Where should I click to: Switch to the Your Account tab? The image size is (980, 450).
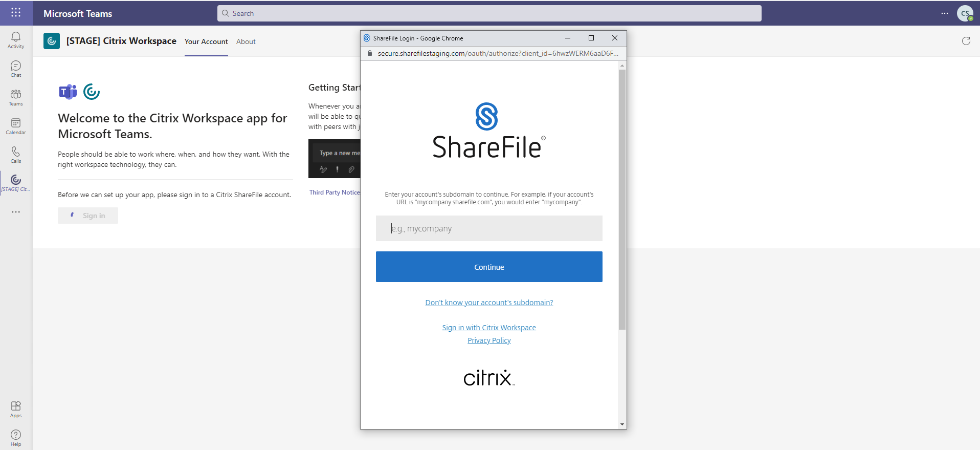206,41
